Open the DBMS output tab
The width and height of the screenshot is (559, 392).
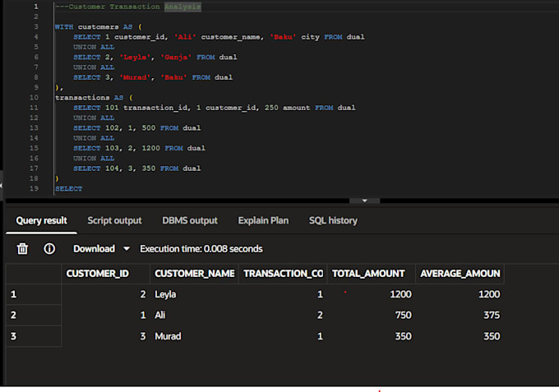pos(190,220)
